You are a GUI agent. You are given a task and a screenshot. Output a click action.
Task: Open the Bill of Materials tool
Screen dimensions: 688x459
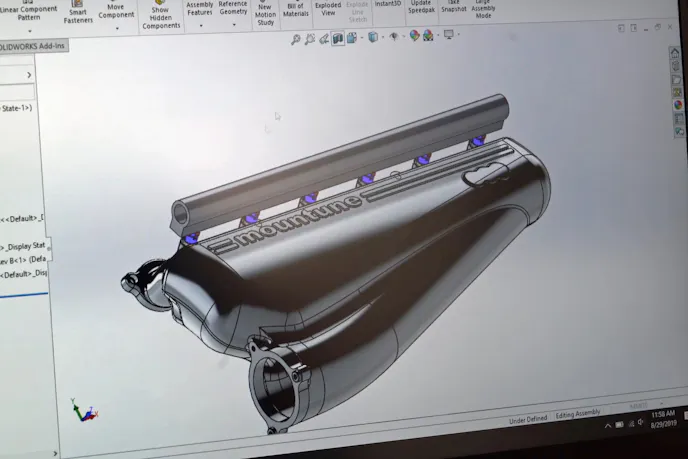click(296, 10)
